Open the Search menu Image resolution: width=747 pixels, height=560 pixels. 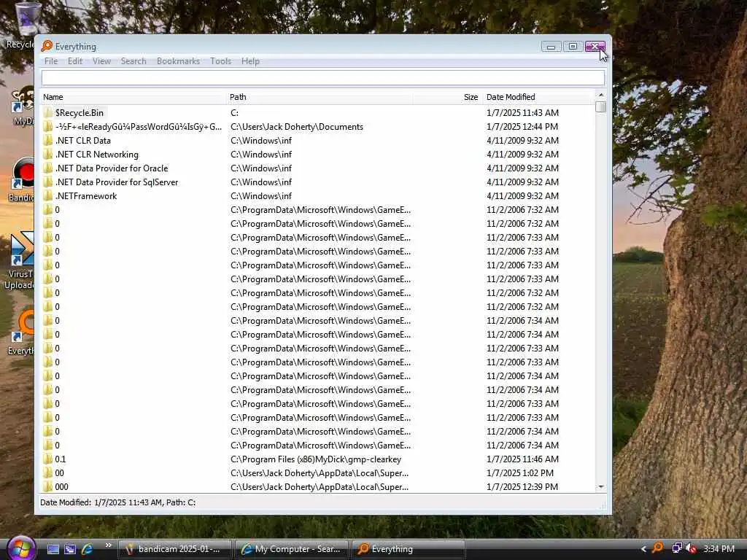pos(133,61)
